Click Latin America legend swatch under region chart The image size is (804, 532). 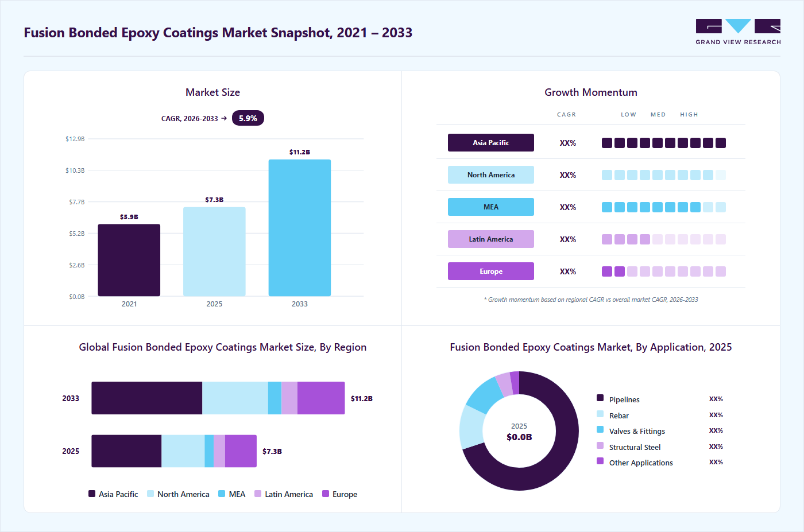[x=258, y=494]
